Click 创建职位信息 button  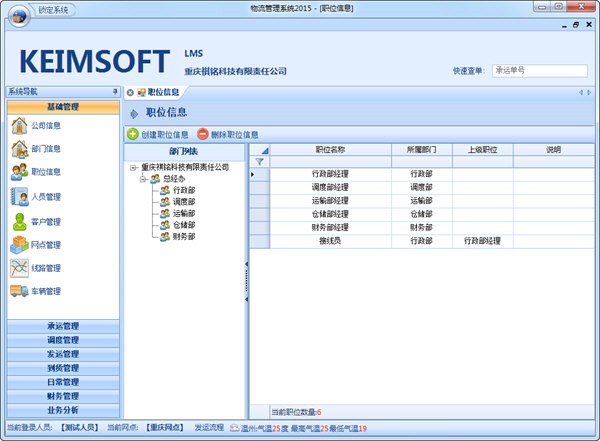click(158, 134)
